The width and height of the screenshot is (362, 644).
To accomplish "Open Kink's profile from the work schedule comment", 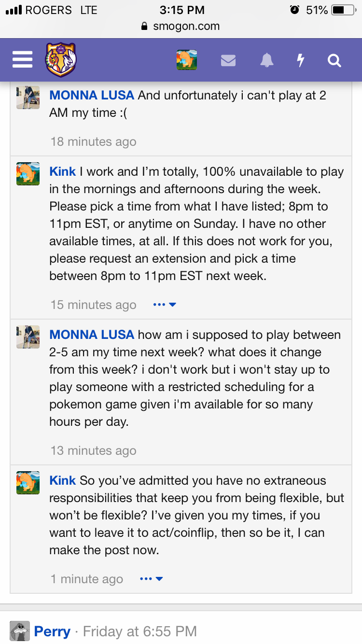I will [x=63, y=171].
